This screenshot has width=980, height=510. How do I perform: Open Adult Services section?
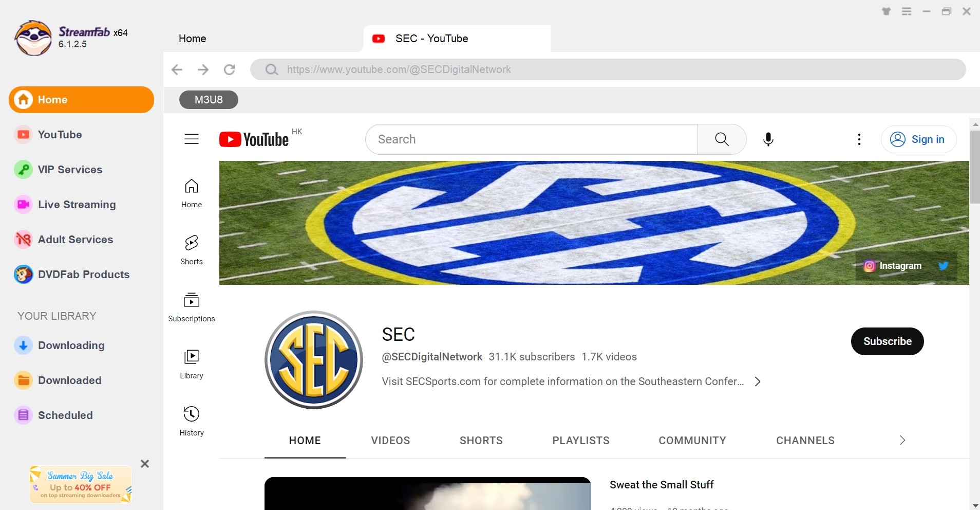64,240
